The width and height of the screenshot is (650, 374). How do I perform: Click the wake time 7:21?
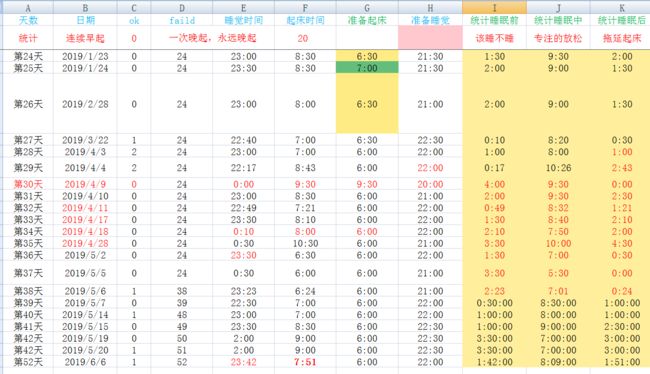[305, 208]
